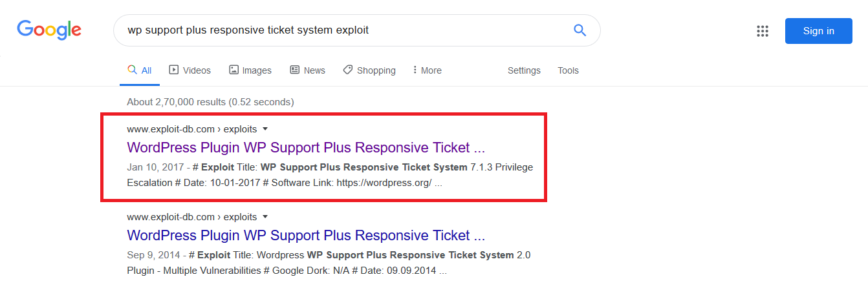The width and height of the screenshot is (868, 299).
Task: Click the Jan 10, 2017 result snippet
Action: pyautogui.click(x=330, y=175)
